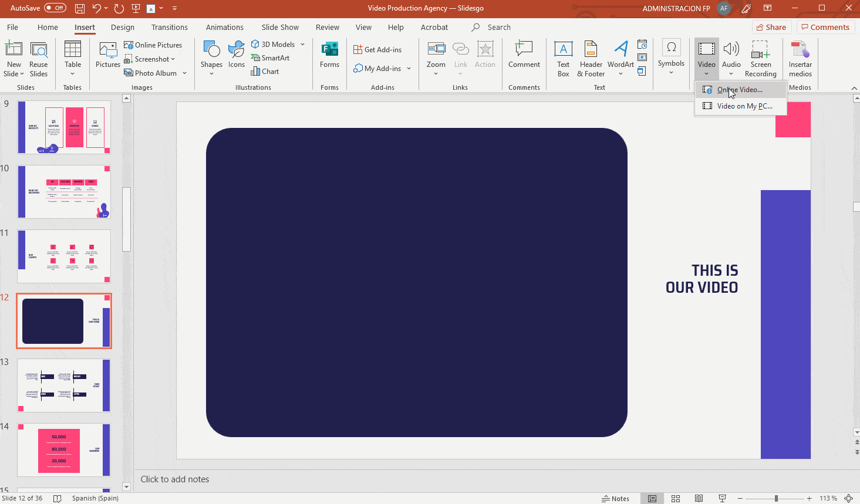Select Online Video from the menu
The height and width of the screenshot is (504, 860).
(x=740, y=90)
